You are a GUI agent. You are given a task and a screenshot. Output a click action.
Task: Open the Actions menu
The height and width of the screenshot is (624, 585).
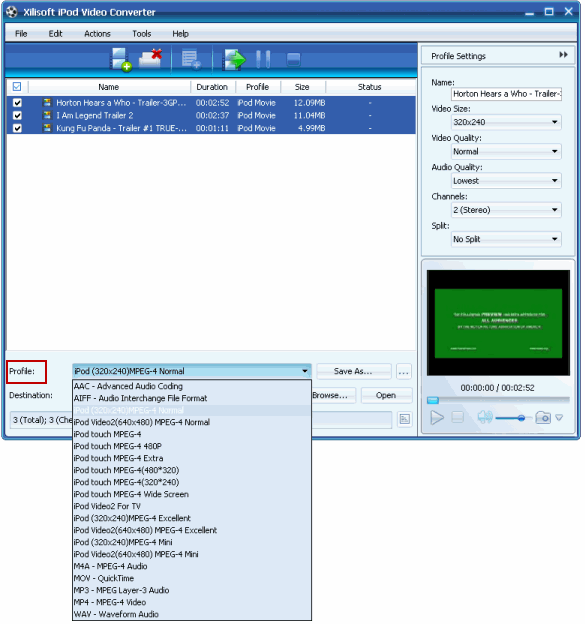[x=97, y=34]
